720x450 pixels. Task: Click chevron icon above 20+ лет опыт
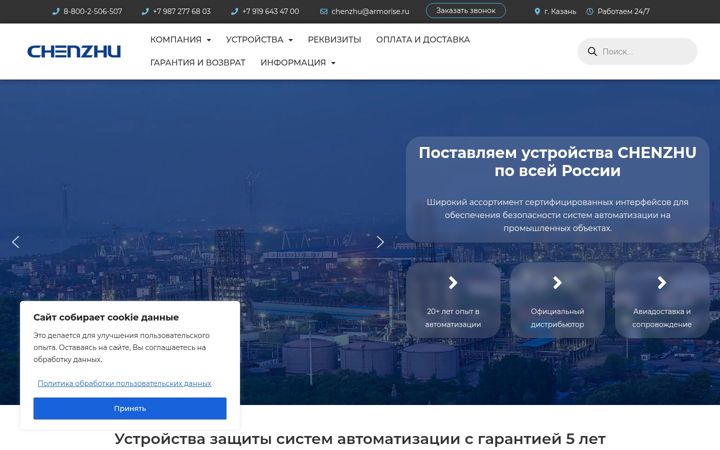coord(453,282)
